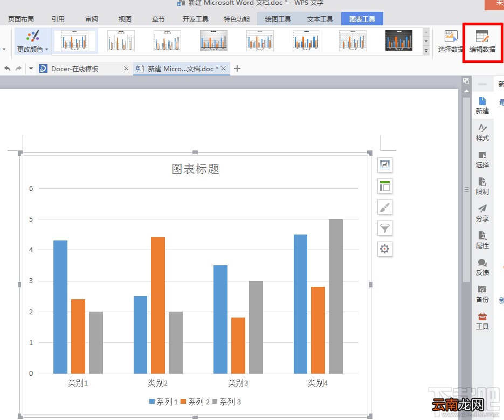The width and height of the screenshot is (504, 420).
Task: Click the 系列 1 legend entry
Action: (164, 402)
